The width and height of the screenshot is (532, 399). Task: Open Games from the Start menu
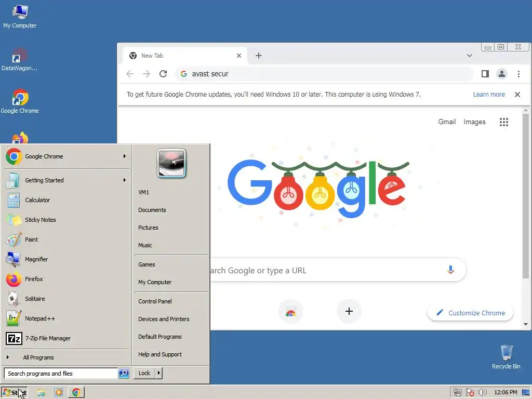171,264
